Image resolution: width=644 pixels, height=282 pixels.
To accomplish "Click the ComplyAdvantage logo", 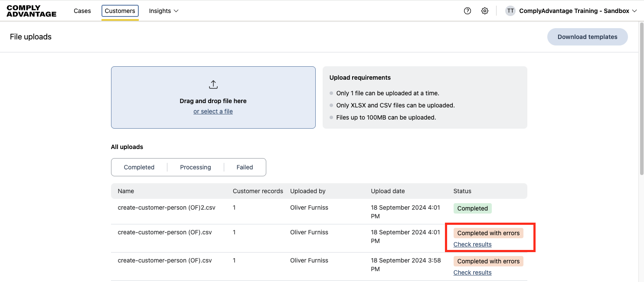I will click(x=31, y=10).
